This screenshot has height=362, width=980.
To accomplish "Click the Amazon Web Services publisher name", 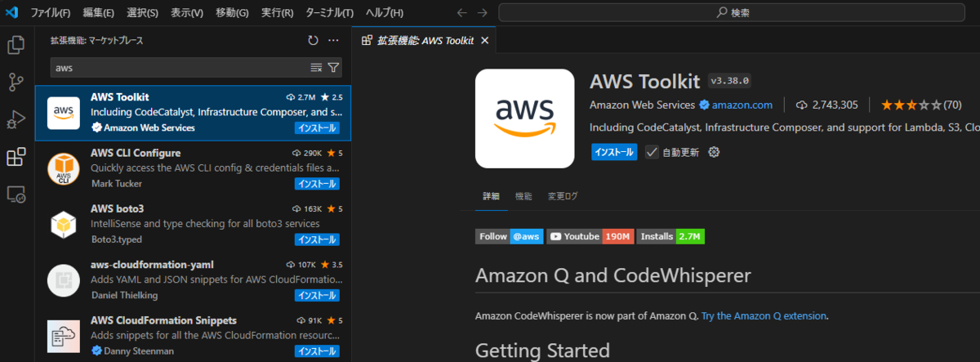I will 641,105.
